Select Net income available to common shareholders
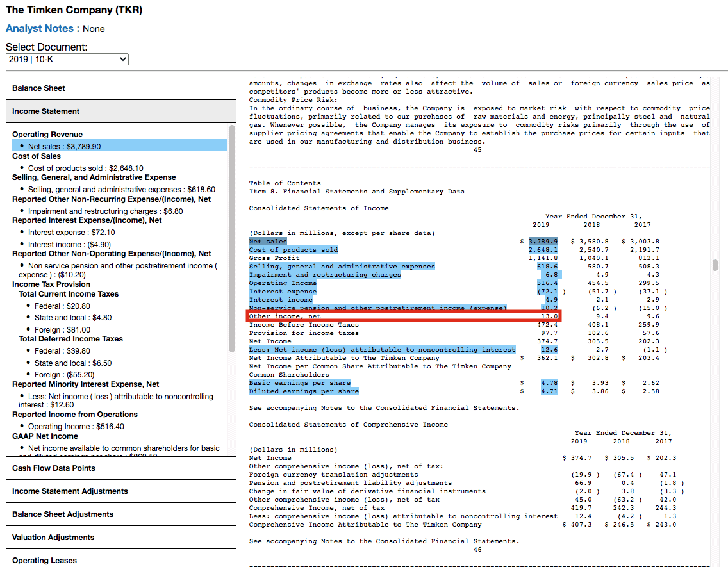The image size is (728, 567). pos(119,452)
